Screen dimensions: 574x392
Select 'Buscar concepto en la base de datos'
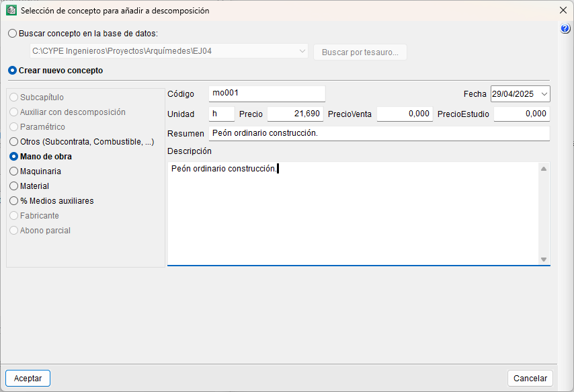click(13, 33)
